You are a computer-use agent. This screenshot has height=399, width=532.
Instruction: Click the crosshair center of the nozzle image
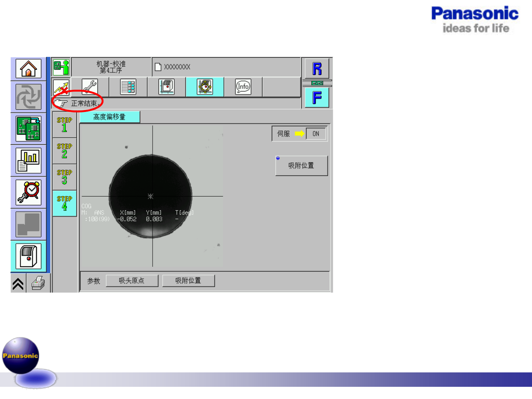point(151,196)
